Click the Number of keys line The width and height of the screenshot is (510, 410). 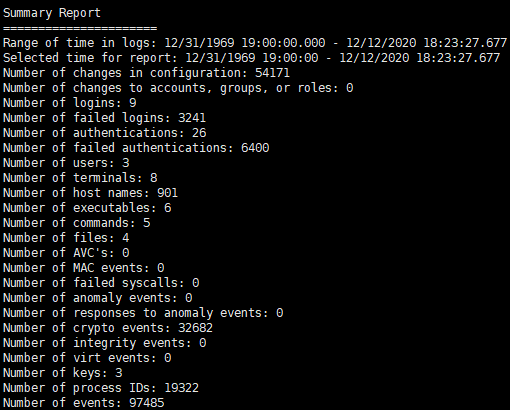pos(63,373)
